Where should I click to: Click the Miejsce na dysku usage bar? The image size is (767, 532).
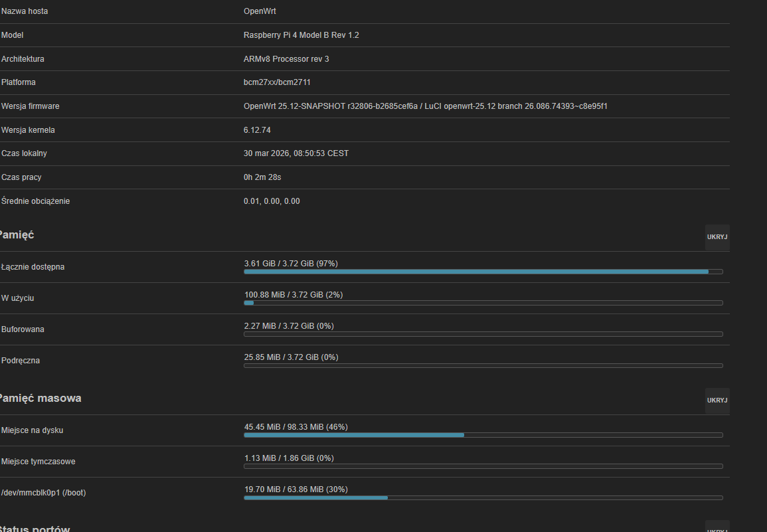click(483, 435)
